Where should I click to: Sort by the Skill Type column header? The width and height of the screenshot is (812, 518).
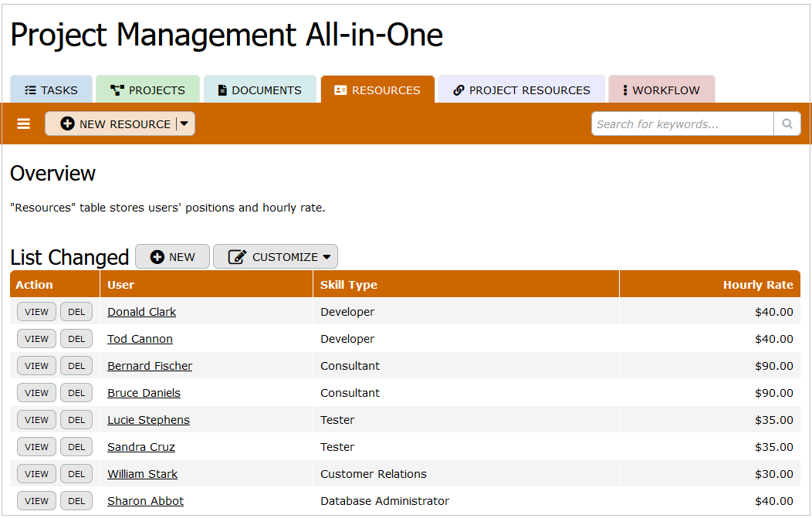pos(349,285)
